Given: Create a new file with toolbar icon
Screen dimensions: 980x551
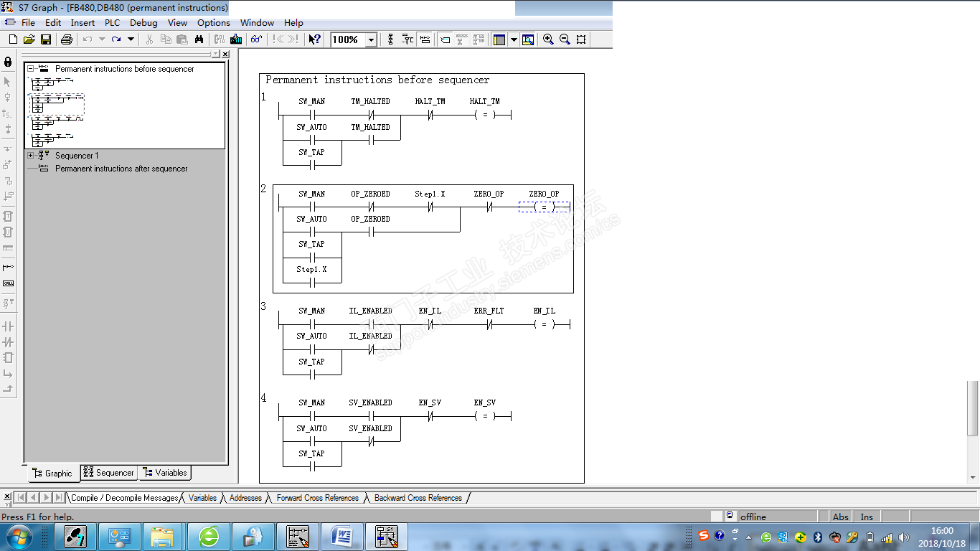Looking at the screenshot, I should pyautogui.click(x=13, y=39).
